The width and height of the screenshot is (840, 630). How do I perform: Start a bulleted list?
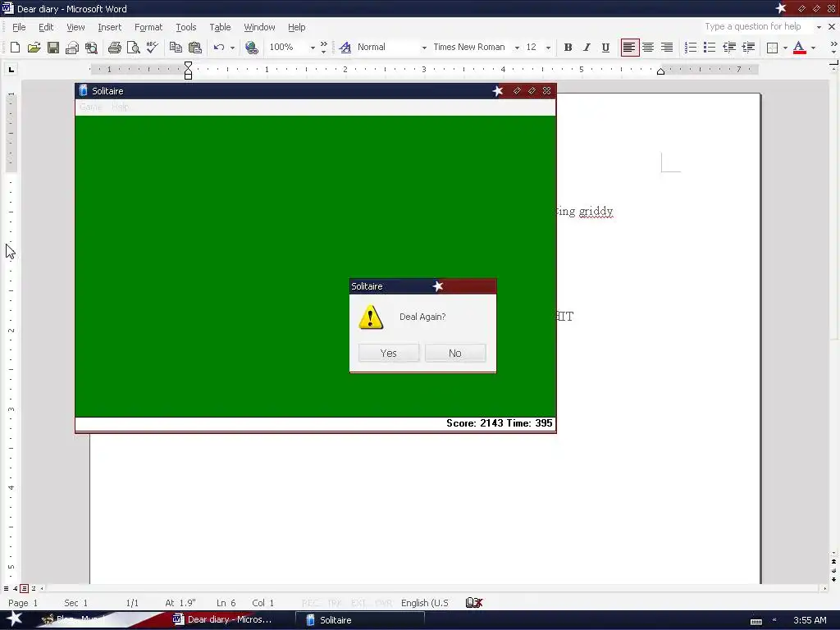click(710, 48)
